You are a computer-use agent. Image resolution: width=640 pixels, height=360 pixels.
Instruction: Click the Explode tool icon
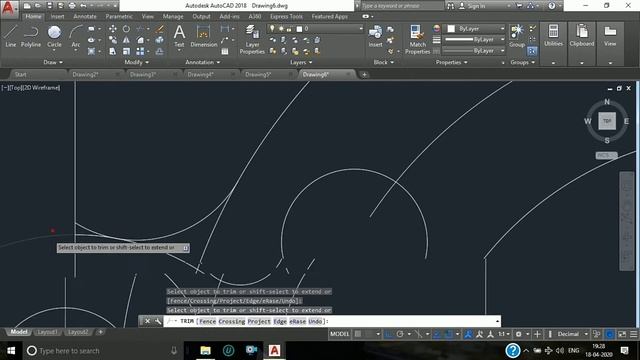[160, 40]
